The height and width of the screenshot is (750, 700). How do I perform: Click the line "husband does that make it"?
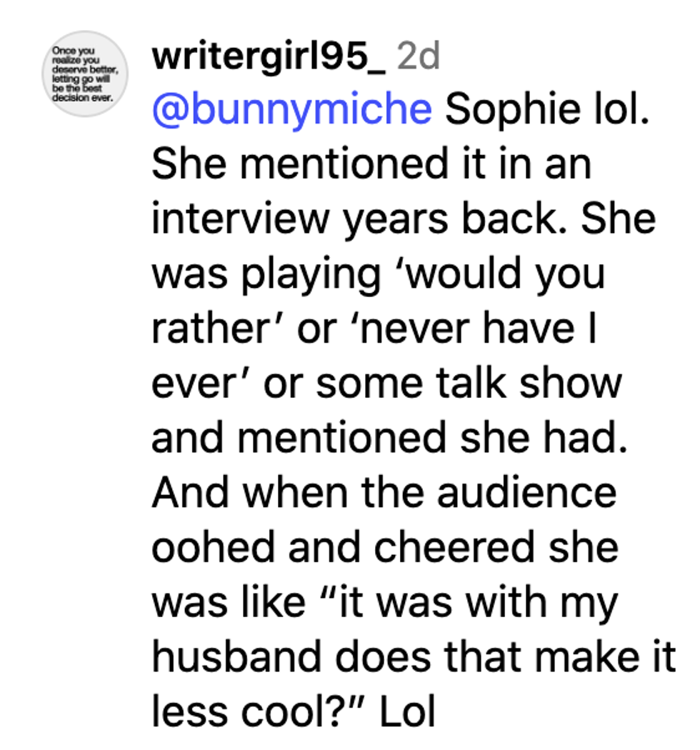coord(413,655)
